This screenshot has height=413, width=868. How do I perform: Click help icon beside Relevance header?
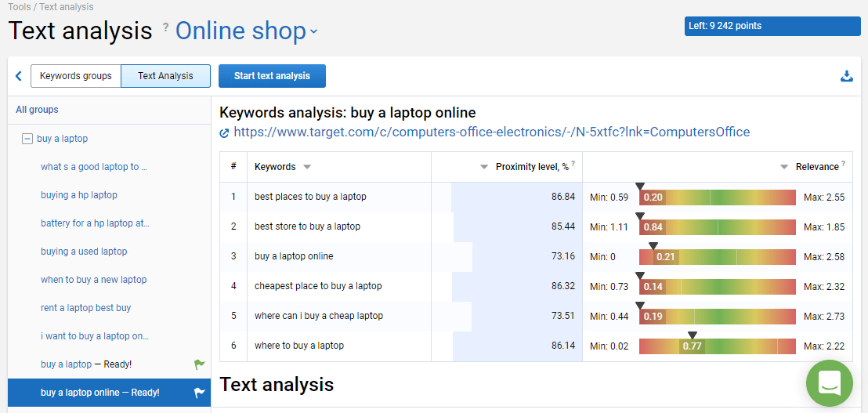click(x=843, y=163)
